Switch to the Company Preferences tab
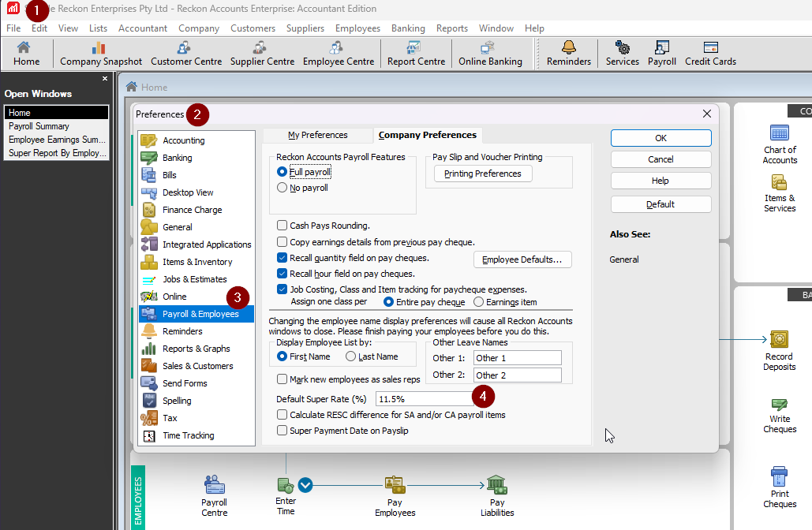812x530 pixels. click(427, 135)
